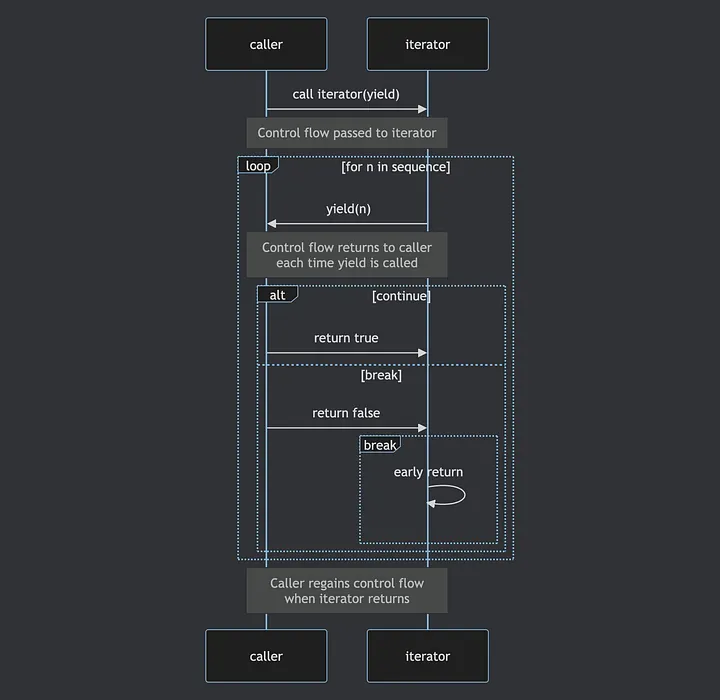
Task: Select the bottom caller participant box
Action: tap(266, 656)
